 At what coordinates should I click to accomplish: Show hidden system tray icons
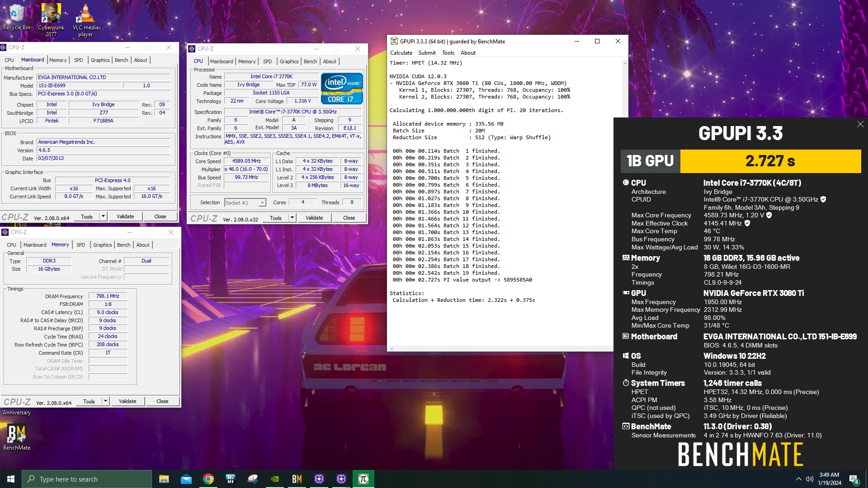799,479
